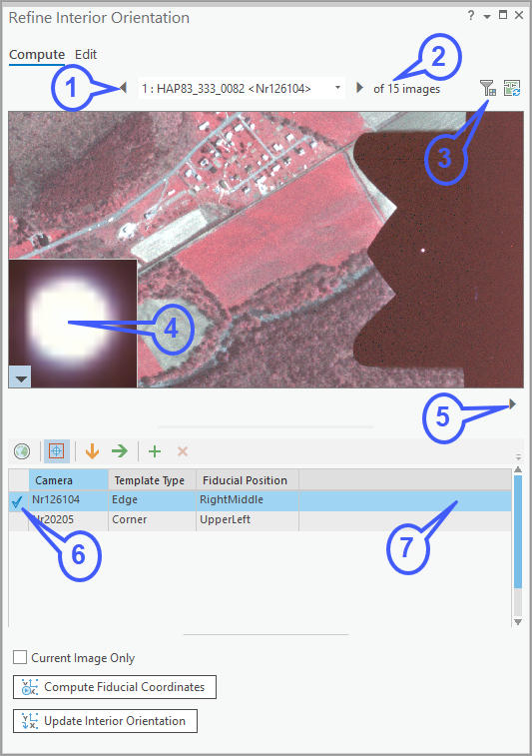Click Compute Fiducial Coordinates button
This screenshot has width=532, height=756.
pos(115,687)
